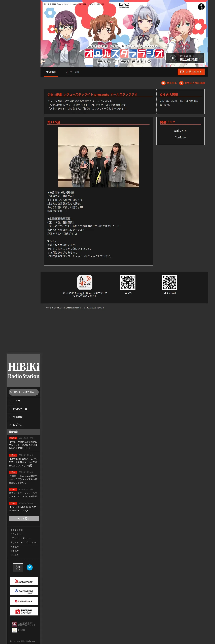The width and height of the screenshot is (215, 644).
Task: Click the 第110回 episode heading
Action: (x=54, y=122)
